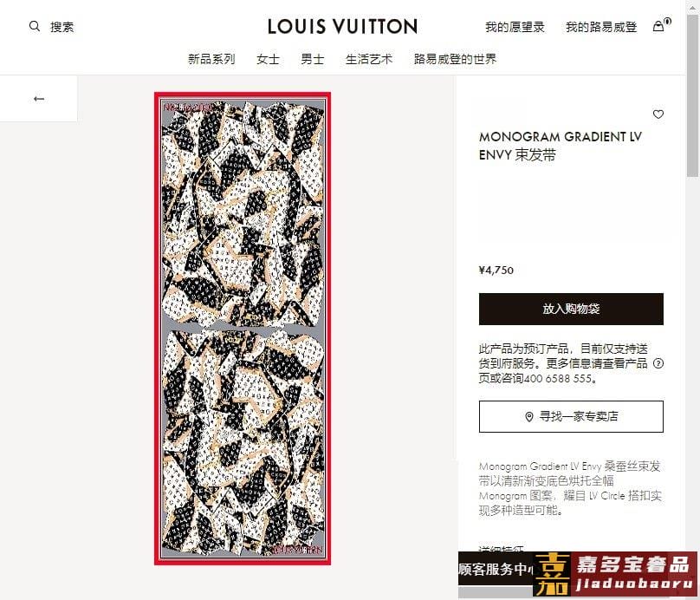Click 寻找一家专卖店 button
This screenshot has height=600, width=700.
(x=571, y=417)
